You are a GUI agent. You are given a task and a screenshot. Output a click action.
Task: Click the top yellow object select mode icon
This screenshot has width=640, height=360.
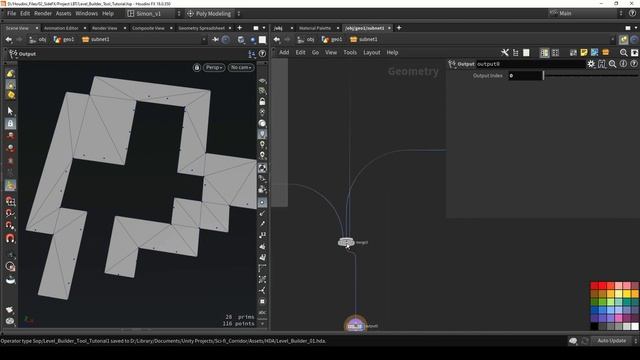click(11, 73)
